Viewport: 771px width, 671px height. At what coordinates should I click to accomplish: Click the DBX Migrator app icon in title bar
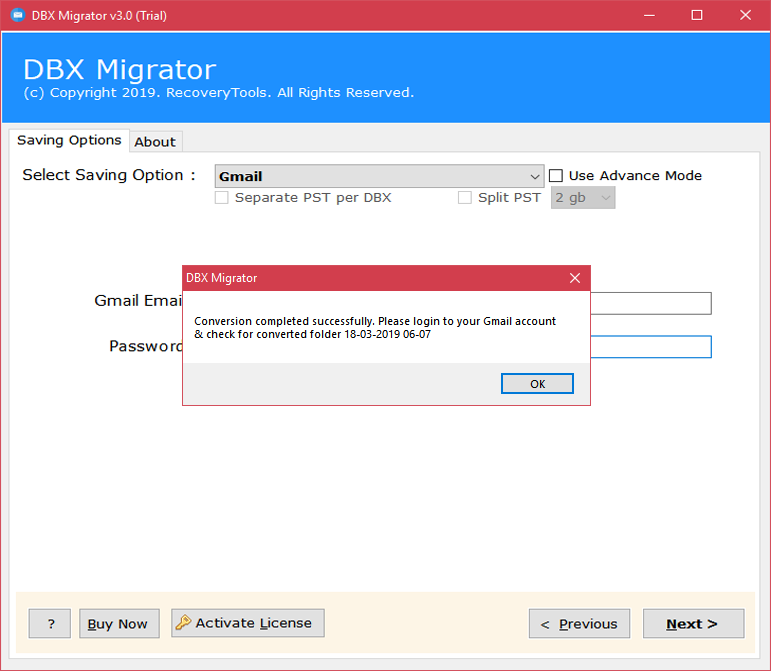[x=18, y=15]
